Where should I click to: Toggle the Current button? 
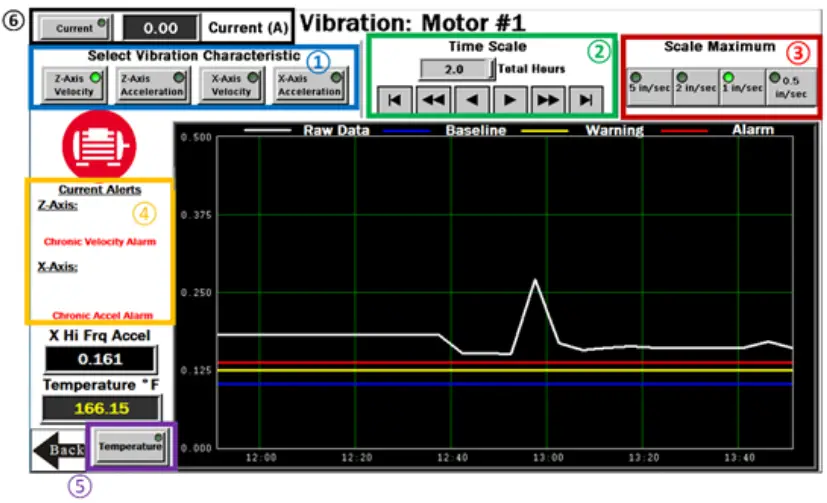click(x=75, y=28)
